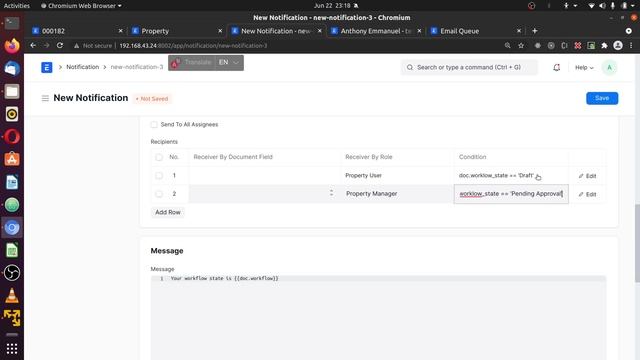The height and width of the screenshot is (360, 640).
Task: Tick the checkbox for recipient row 2
Action: click(x=159, y=194)
